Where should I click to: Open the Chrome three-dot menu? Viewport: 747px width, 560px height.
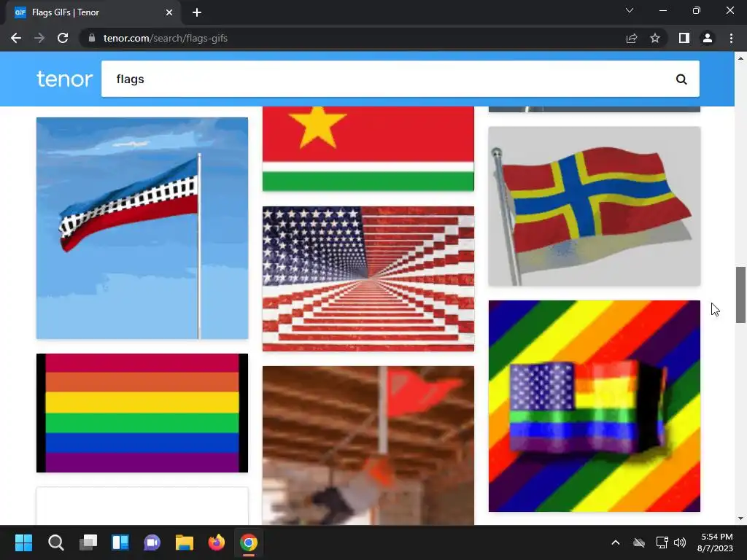[x=731, y=38]
